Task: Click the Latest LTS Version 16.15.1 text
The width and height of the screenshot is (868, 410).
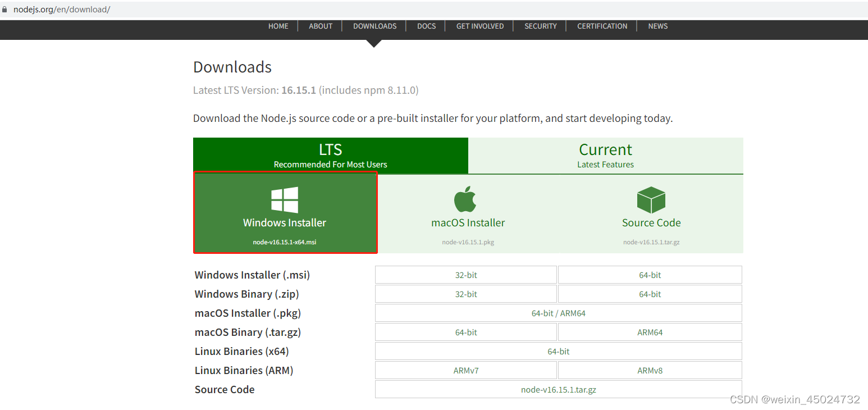Action: pyautogui.click(x=306, y=90)
